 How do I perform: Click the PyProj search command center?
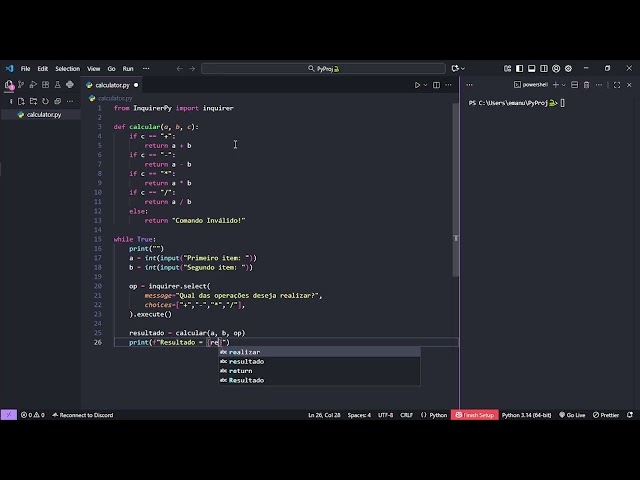pos(323,69)
